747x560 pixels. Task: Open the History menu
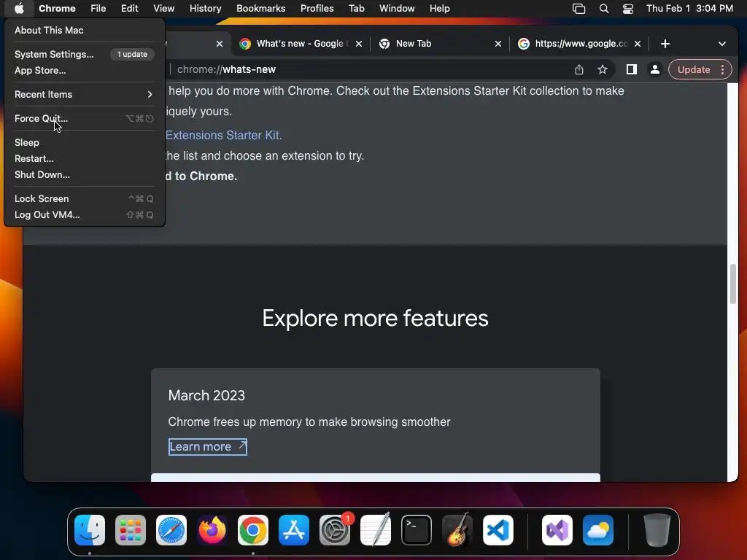click(x=205, y=9)
